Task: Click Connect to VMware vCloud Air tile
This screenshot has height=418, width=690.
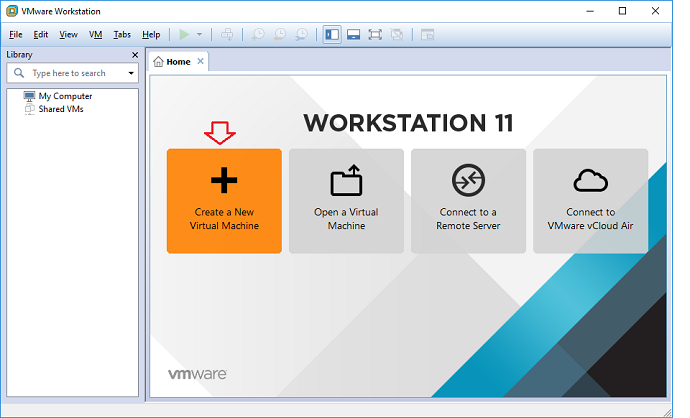Action: click(591, 201)
